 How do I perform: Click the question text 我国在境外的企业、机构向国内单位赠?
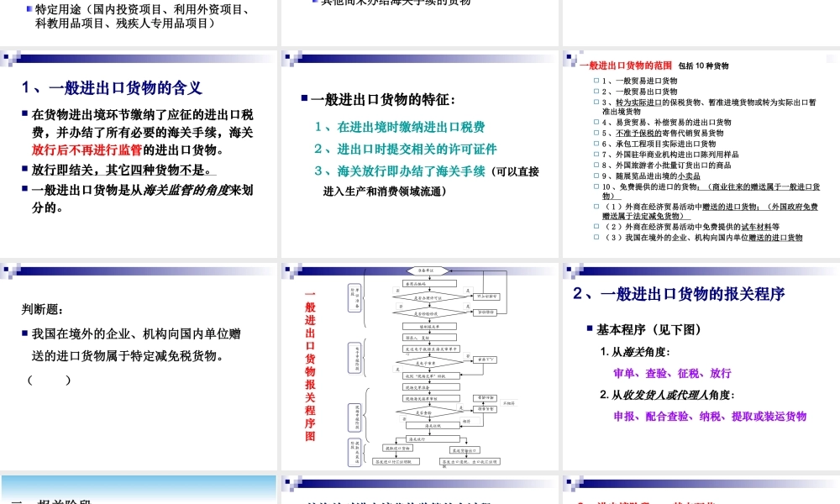pyautogui.click(x=136, y=334)
